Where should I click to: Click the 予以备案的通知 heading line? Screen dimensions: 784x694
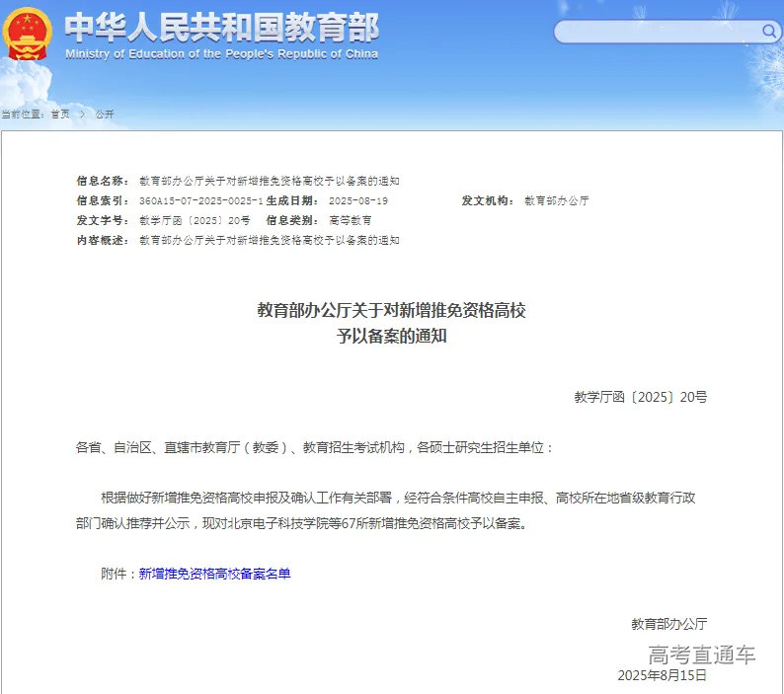(391, 336)
